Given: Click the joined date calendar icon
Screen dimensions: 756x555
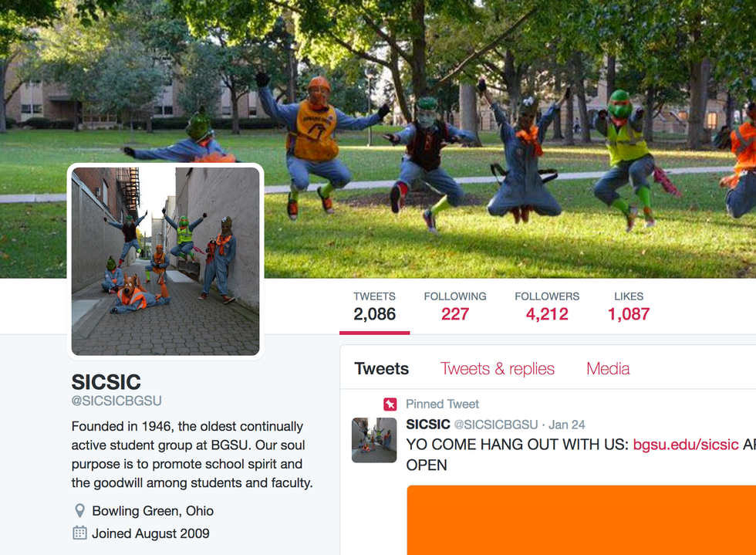Looking at the screenshot, I should click(79, 533).
